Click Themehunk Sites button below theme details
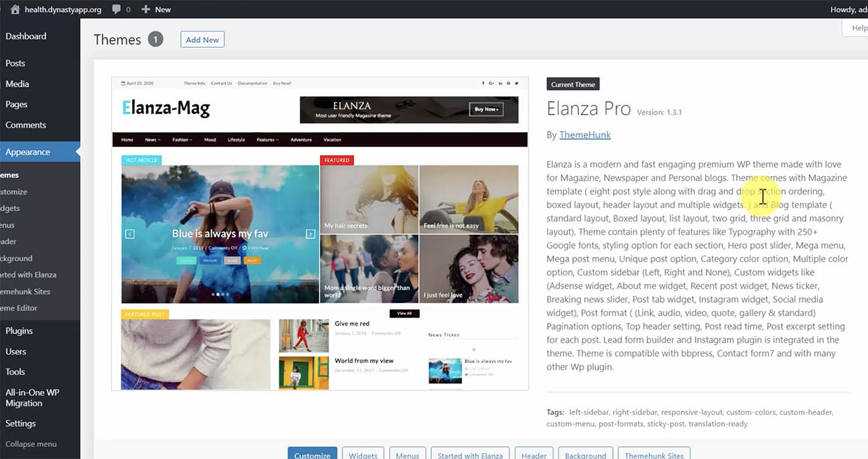This screenshot has width=868, height=459. click(654, 454)
